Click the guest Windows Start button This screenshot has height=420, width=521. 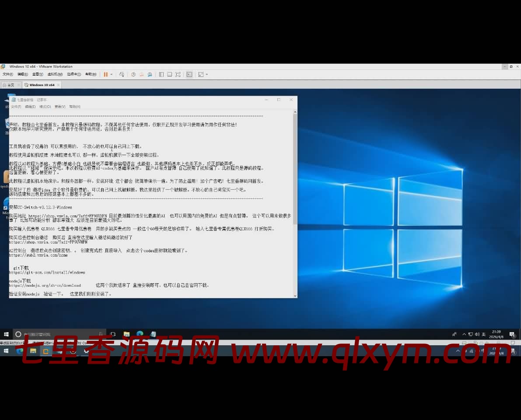click(6, 334)
